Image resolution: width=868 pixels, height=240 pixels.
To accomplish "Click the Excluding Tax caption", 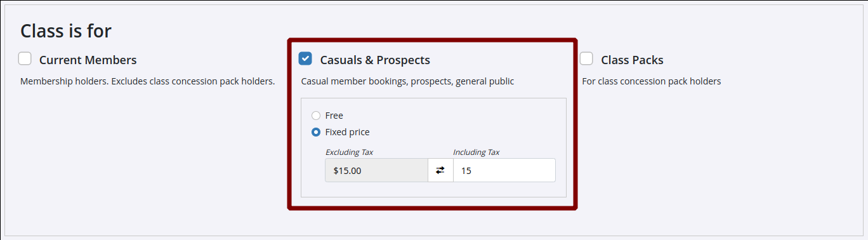I will 349,152.
